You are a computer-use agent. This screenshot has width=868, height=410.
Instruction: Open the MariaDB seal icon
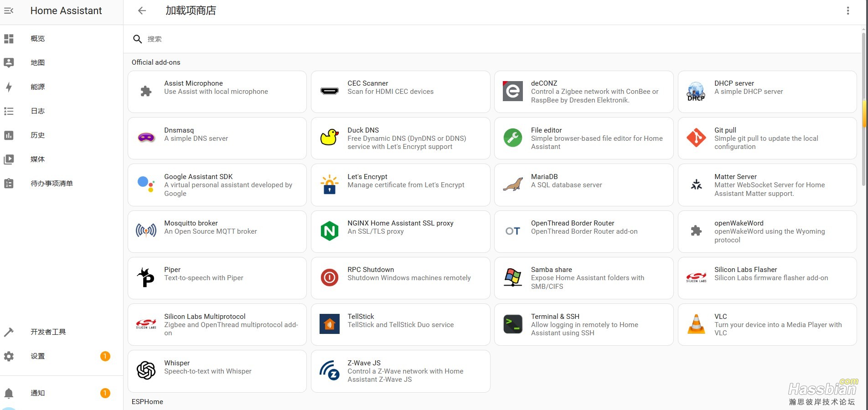(512, 184)
